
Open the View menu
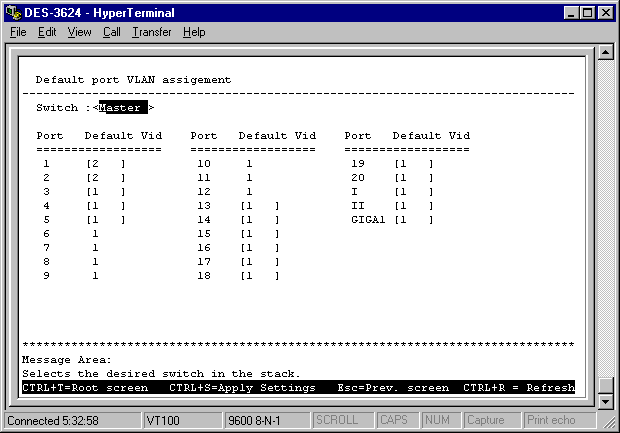pyautogui.click(x=79, y=32)
